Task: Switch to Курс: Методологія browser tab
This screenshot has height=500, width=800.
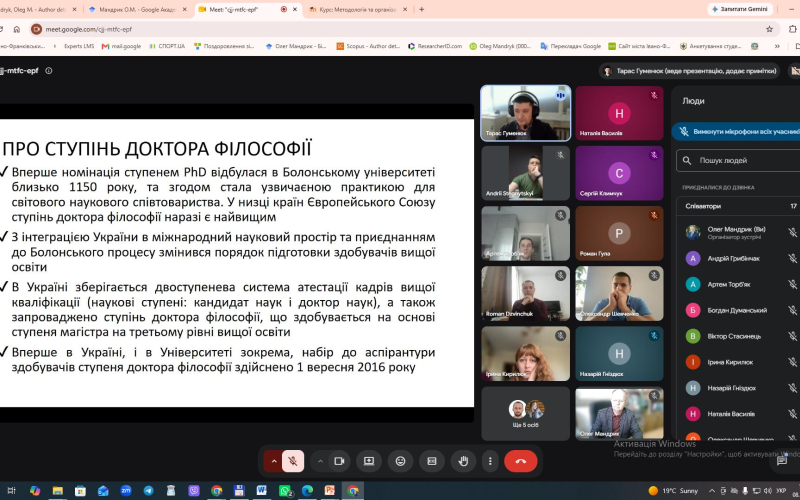Action: [x=359, y=9]
